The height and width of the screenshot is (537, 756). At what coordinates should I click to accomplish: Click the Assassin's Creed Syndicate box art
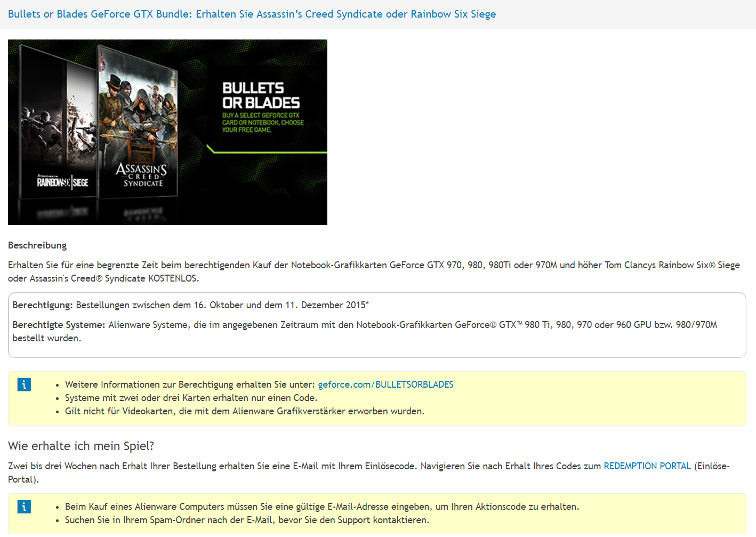click(x=139, y=122)
